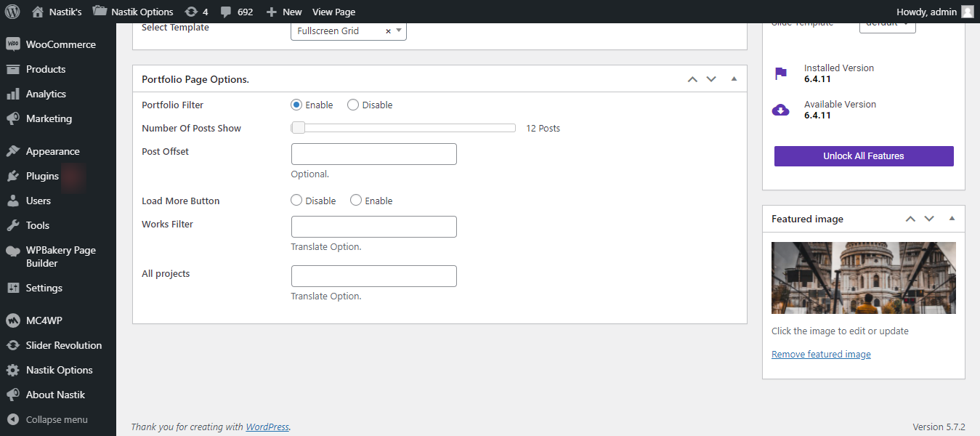The height and width of the screenshot is (436, 980).
Task: Click the WordPress logo icon
Action: pyautogui.click(x=12, y=12)
